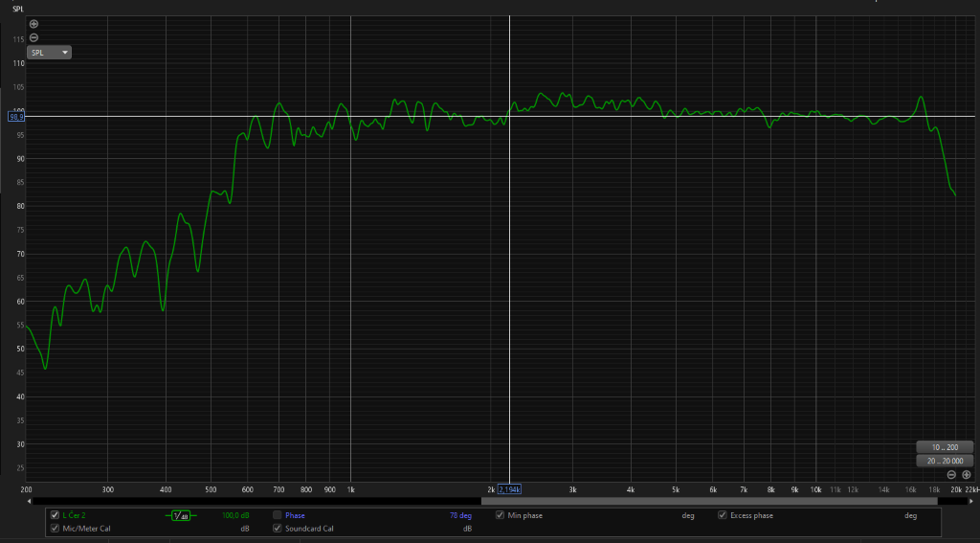Click the Soundcard Cal label
The image size is (980, 543).
(309, 529)
